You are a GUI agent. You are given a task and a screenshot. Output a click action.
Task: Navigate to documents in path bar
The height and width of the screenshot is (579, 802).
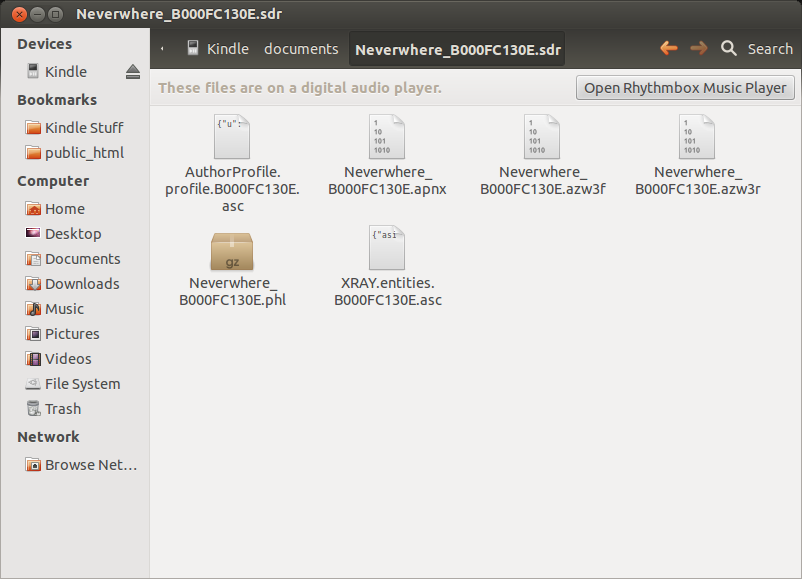pyautogui.click(x=301, y=49)
